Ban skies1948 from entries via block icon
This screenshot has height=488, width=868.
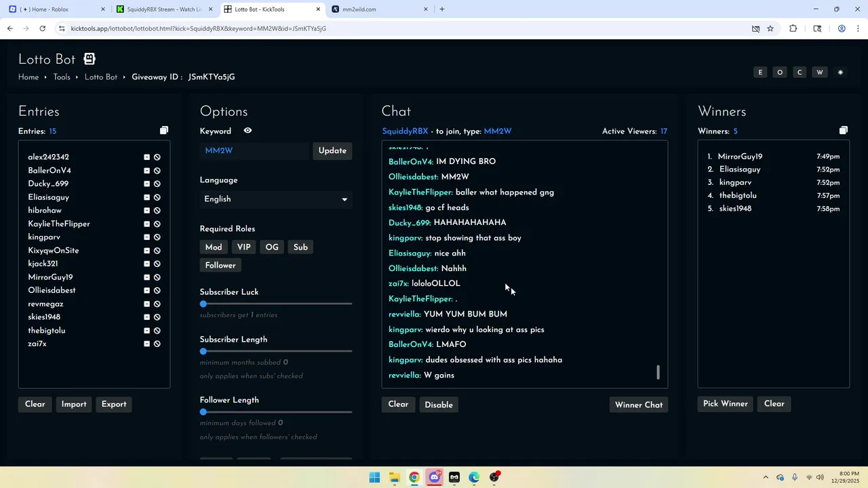157,317
